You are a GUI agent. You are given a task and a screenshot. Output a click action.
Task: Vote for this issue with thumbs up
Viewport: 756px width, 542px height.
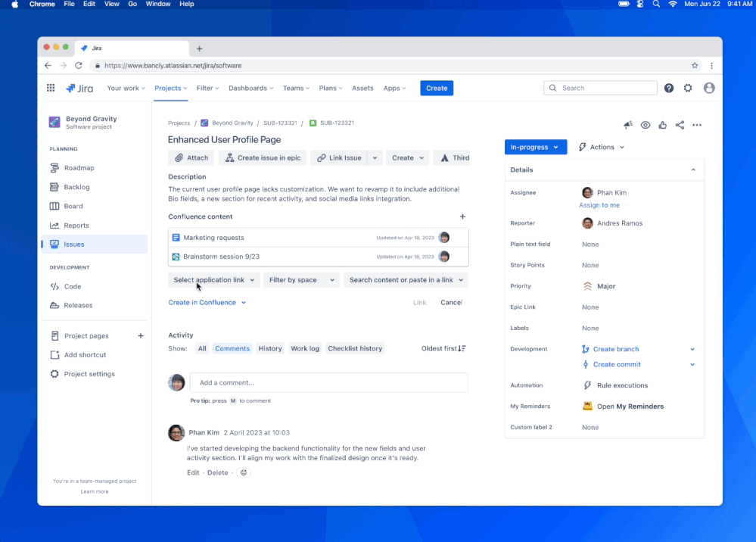coord(662,125)
